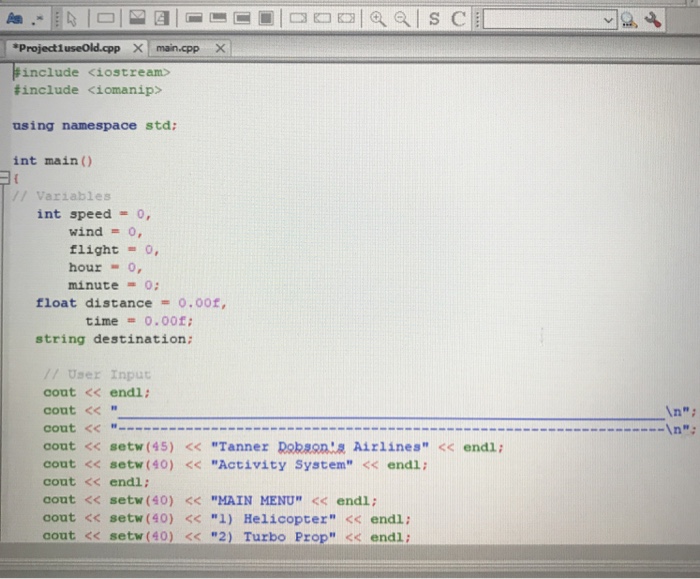700x579 pixels.
Task: Click the toolbar grip before search box
Action: (x=477, y=19)
